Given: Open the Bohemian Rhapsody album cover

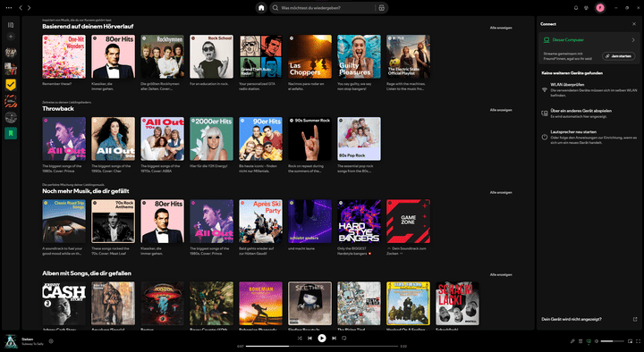Looking at the screenshot, I should (x=261, y=303).
